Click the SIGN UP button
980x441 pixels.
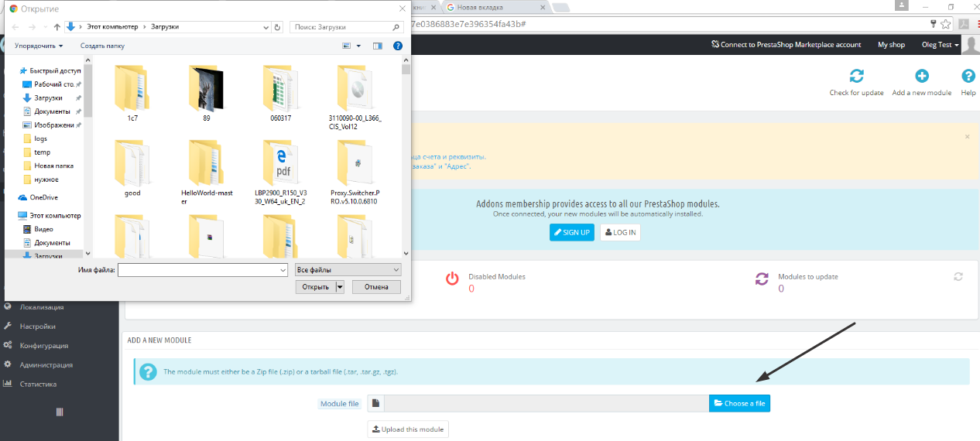(572, 232)
